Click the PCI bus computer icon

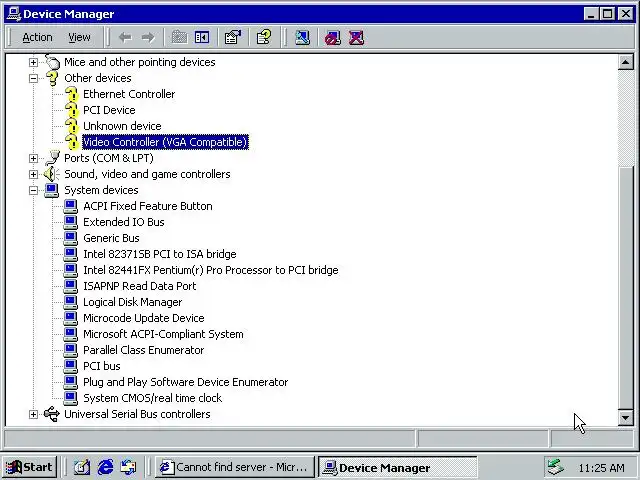click(71, 366)
